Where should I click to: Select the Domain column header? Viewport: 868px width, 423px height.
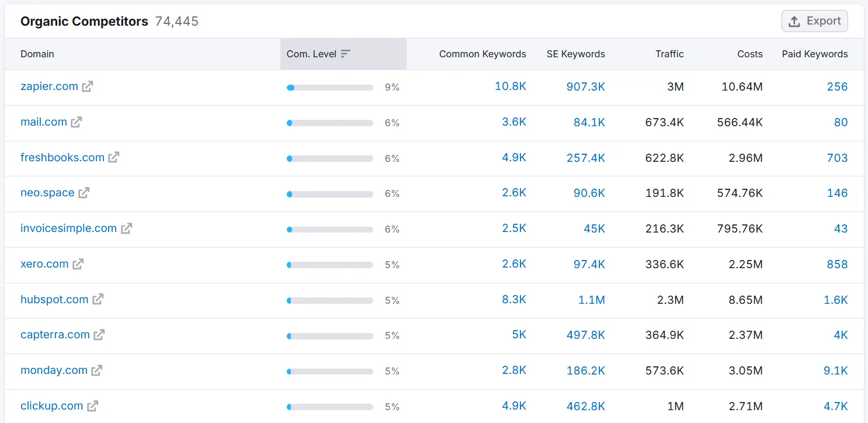[37, 54]
